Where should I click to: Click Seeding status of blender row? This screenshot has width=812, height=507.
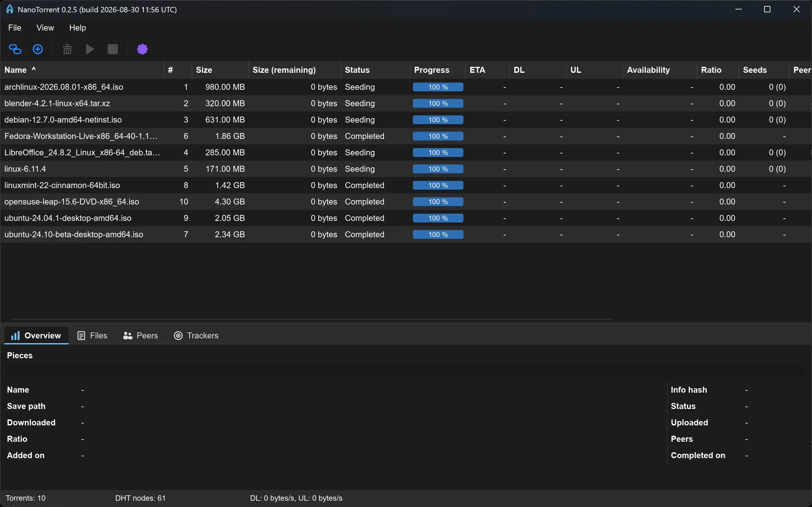point(360,103)
